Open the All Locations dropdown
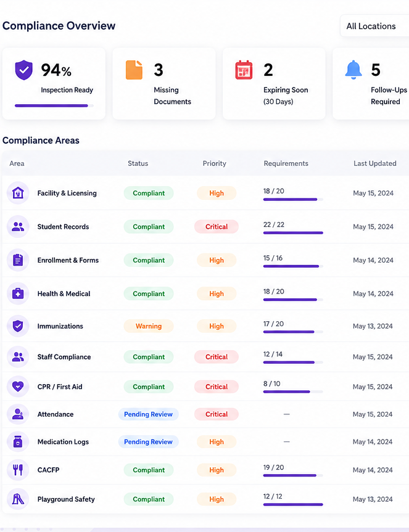The image size is (409, 532). 374,26
